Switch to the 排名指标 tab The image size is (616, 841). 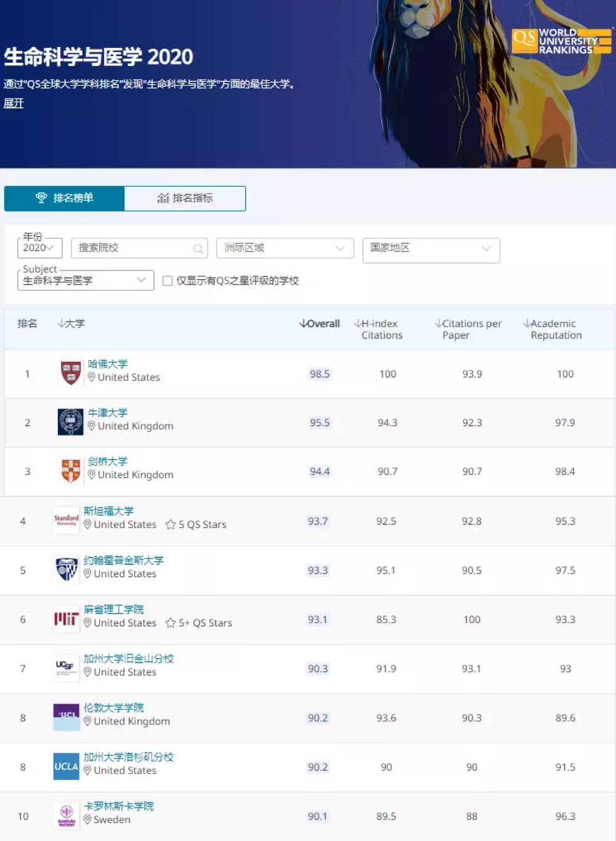point(185,198)
